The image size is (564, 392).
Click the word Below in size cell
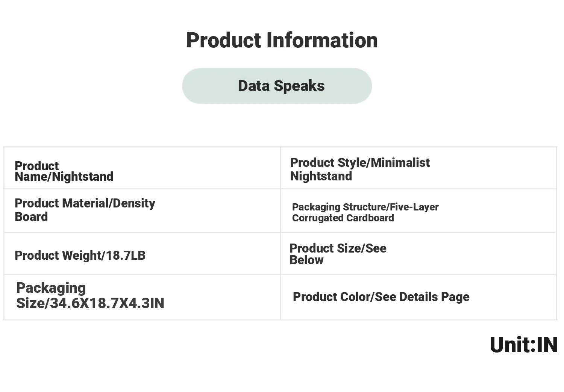[306, 260]
